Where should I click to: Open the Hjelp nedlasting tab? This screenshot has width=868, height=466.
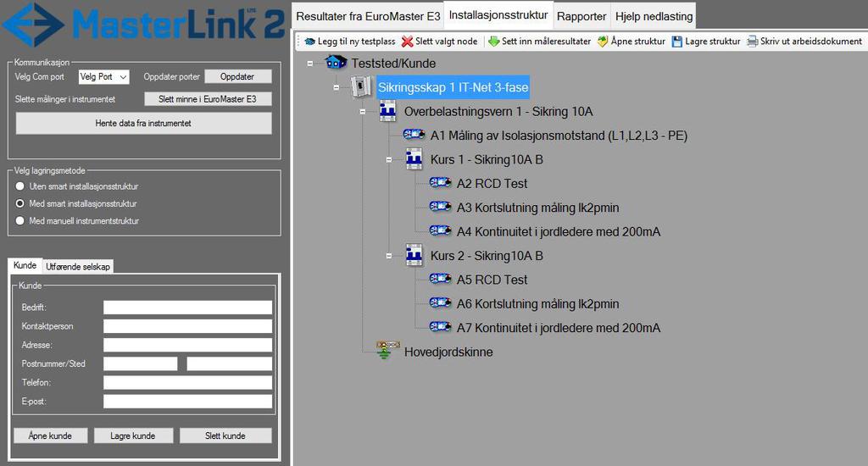point(654,16)
